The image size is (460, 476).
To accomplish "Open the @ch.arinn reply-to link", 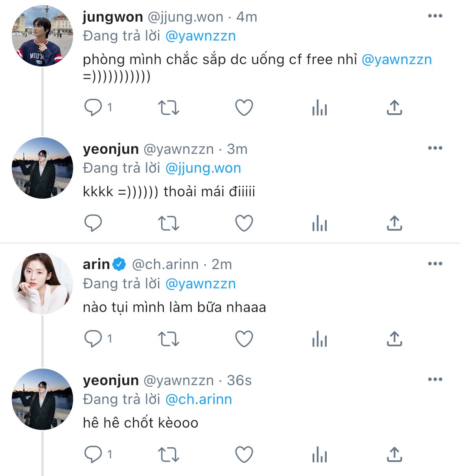I will [x=199, y=399].
